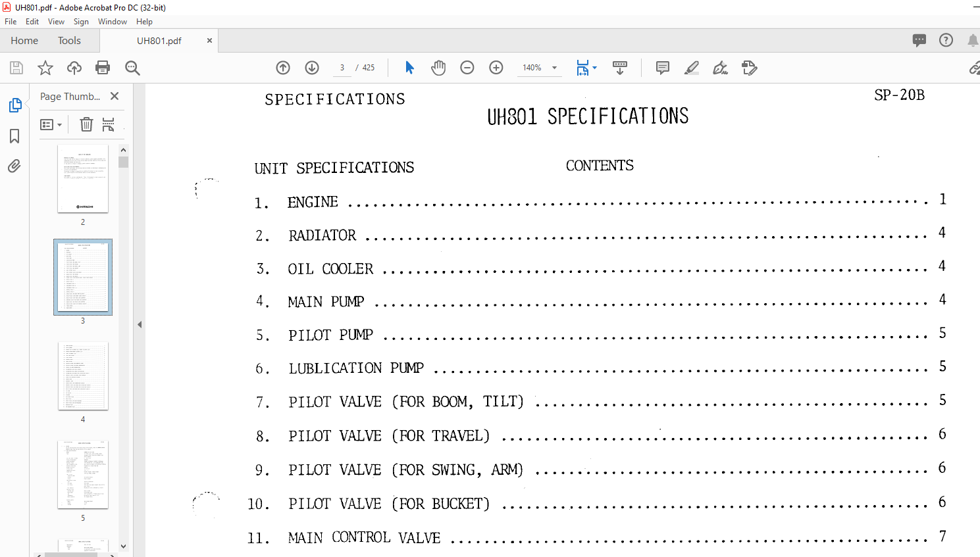
Task: Click the 'MAIN CONTROL VALVE' contents entry
Action: click(x=364, y=538)
